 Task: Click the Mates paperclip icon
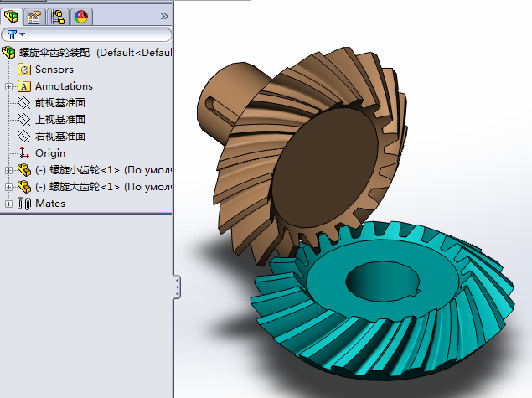24,204
